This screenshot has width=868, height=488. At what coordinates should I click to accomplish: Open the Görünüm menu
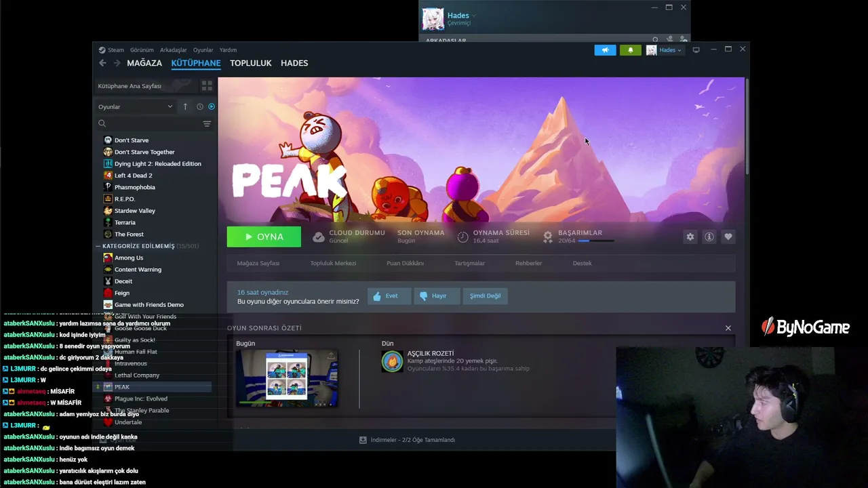[x=142, y=50]
